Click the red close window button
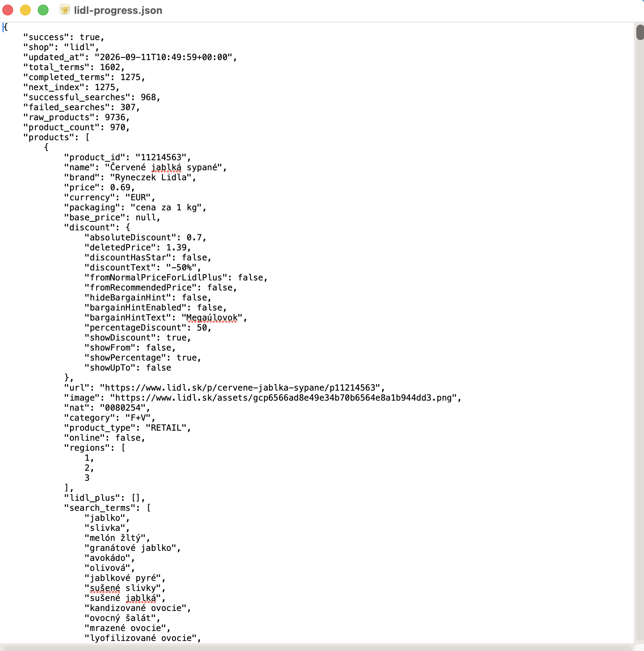This screenshot has height=651, width=644. tap(8, 10)
